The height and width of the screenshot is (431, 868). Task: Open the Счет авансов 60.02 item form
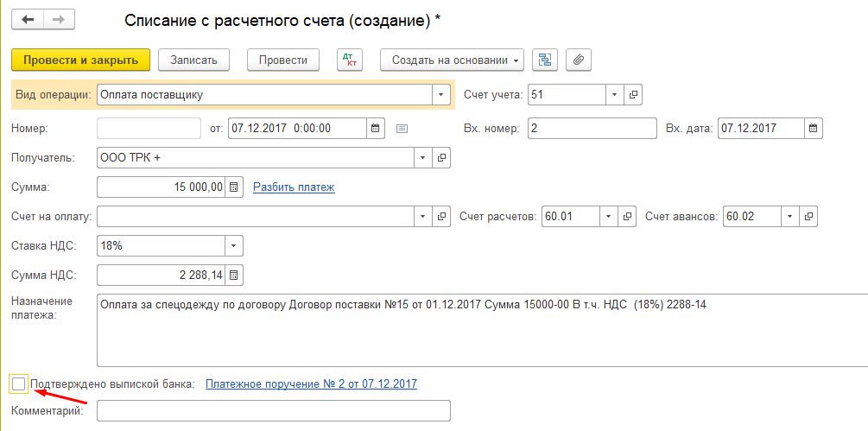[808, 216]
